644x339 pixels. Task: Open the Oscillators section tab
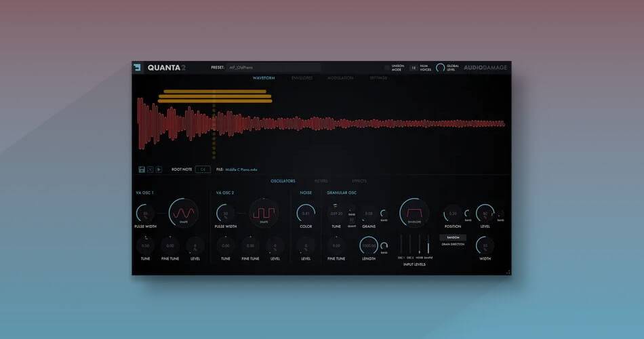[x=283, y=181]
